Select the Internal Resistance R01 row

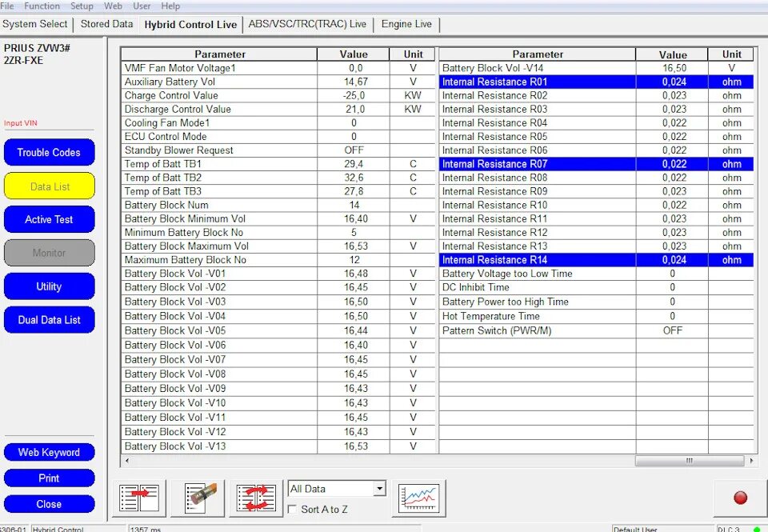pyautogui.click(x=596, y=82)
